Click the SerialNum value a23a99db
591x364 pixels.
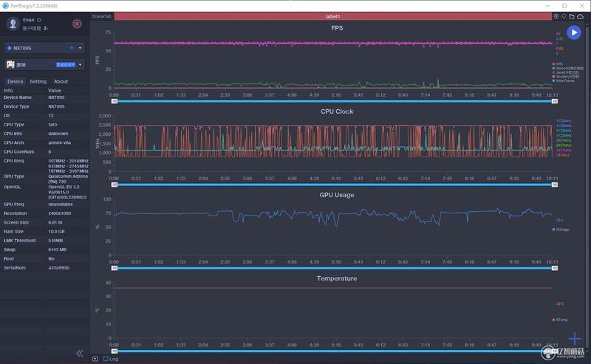click(59, 268)
